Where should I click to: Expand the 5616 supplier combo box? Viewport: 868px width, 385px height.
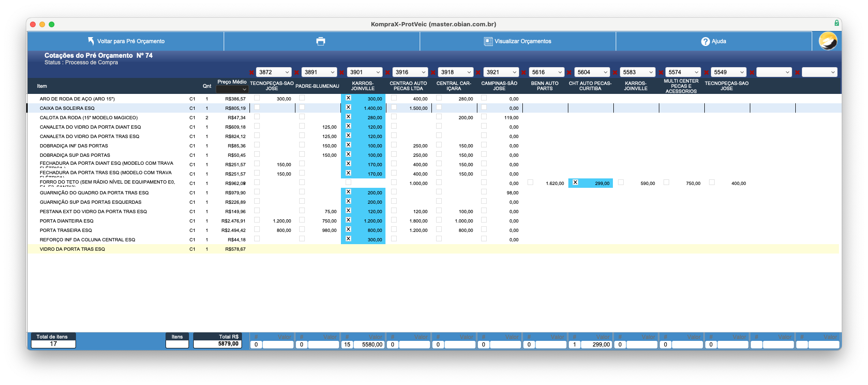click(547, 72)
